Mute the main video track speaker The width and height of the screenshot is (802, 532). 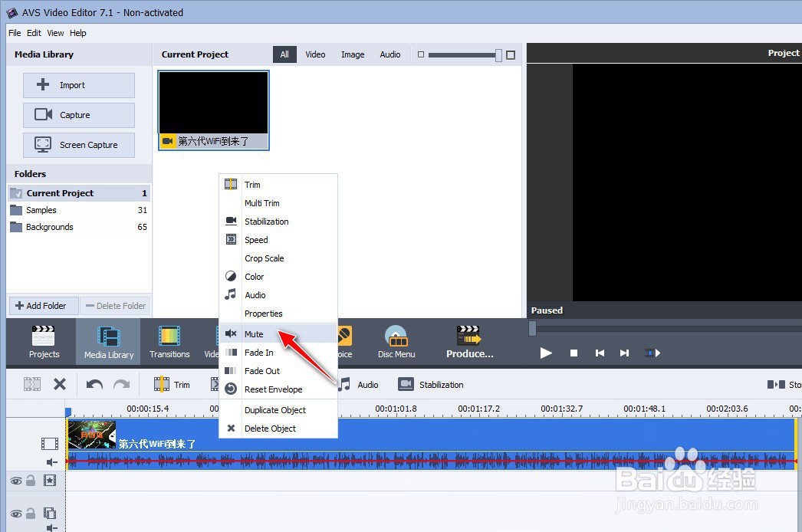pos(49,462)
